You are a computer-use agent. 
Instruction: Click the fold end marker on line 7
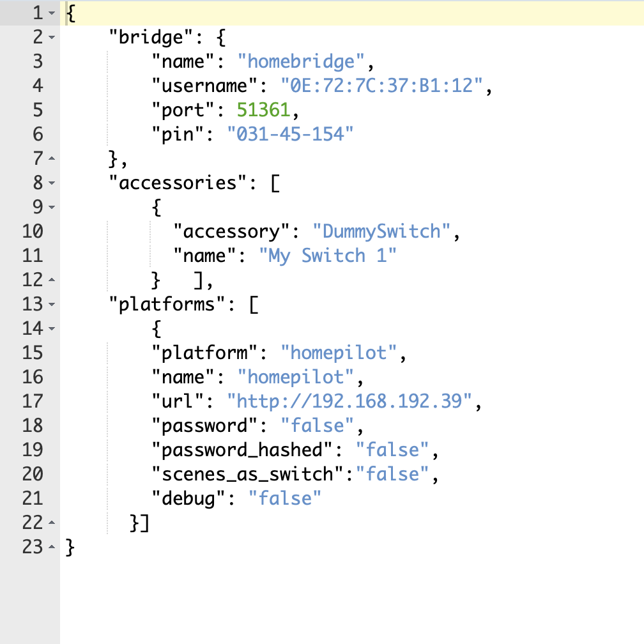tap(52, 159)
